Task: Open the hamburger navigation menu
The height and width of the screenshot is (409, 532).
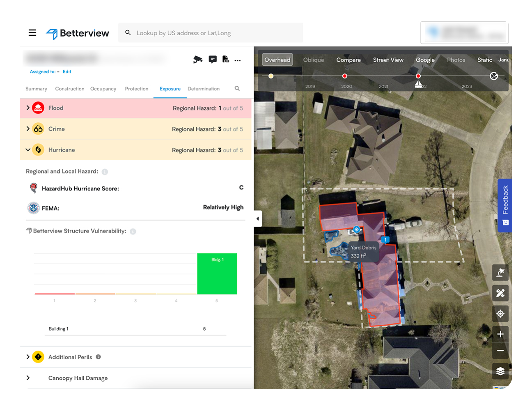Action: (x=32, y=33)
